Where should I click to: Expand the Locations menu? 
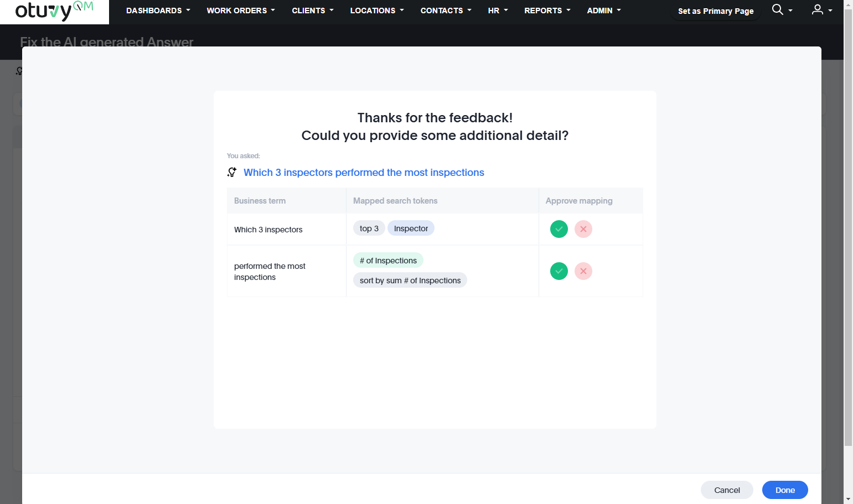click(377, 11)
